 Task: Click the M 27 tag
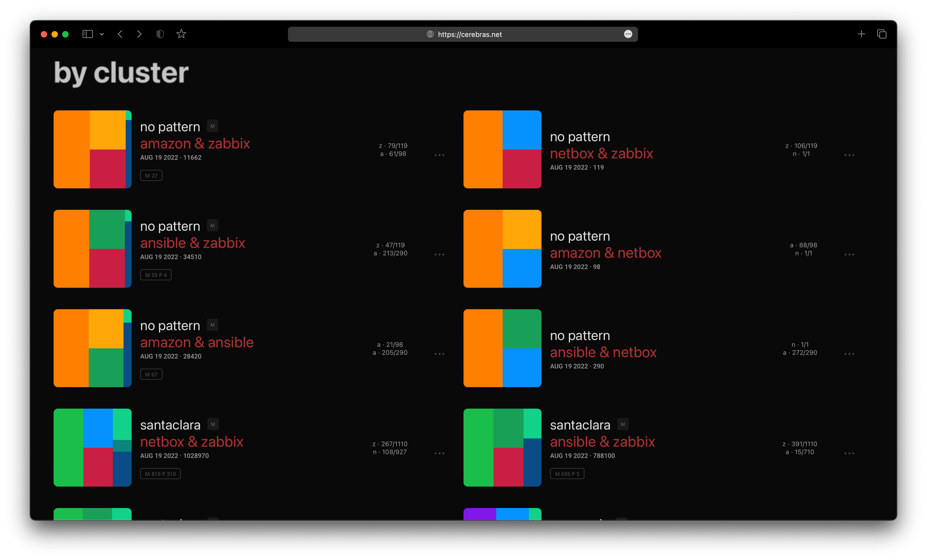pyautogui.click(x=151, y=176)
